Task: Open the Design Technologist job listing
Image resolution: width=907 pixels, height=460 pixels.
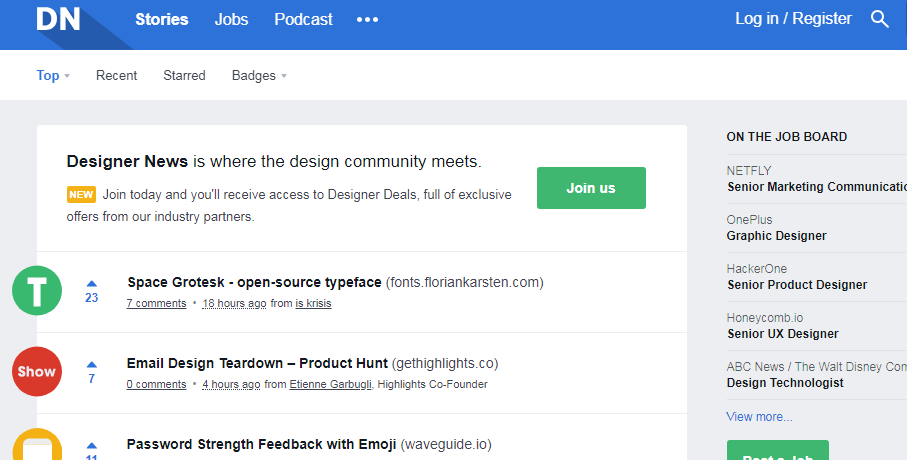Action: click(785, 383)
